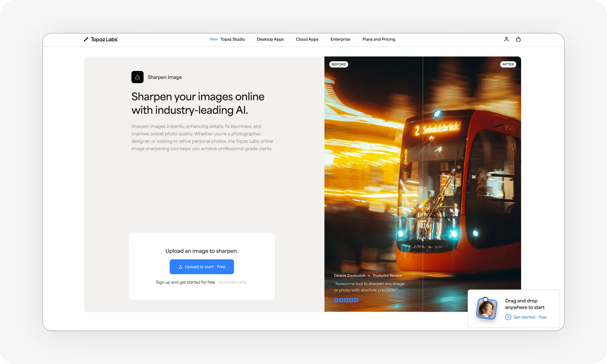
Task: Click the New badge next to Topaz Studio
Action: (214, 39)
